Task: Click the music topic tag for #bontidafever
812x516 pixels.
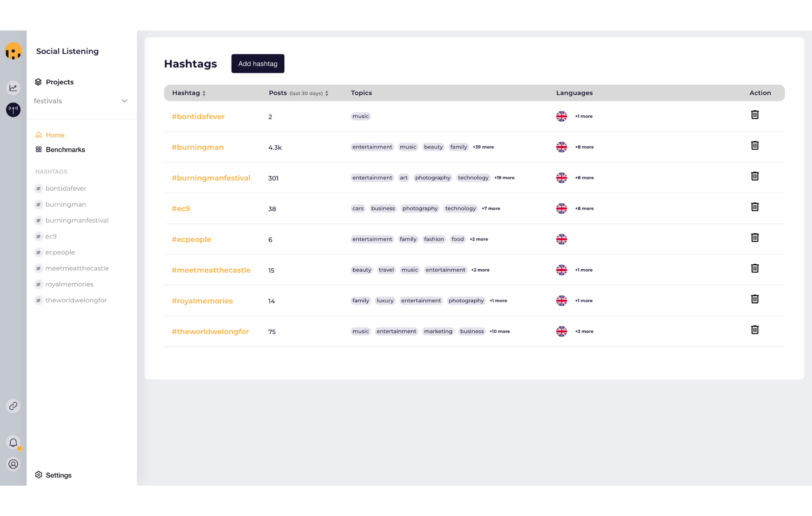Action: [x=360, y=116]
